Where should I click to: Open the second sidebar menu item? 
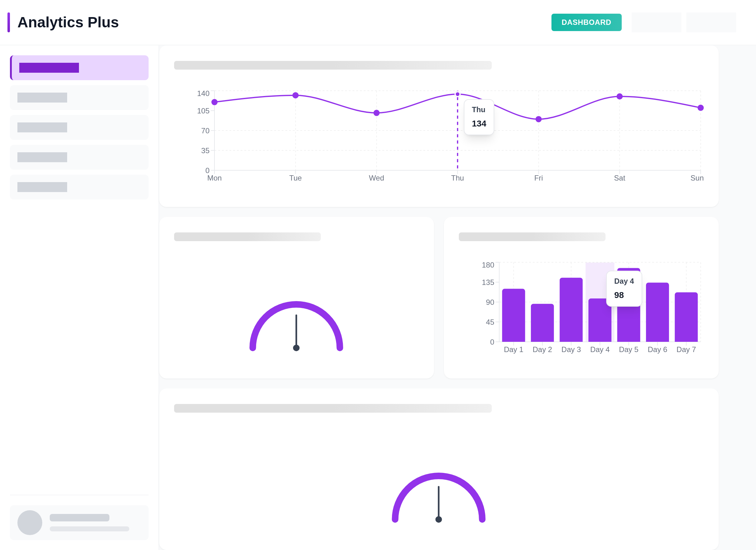[x=79, y=98]
